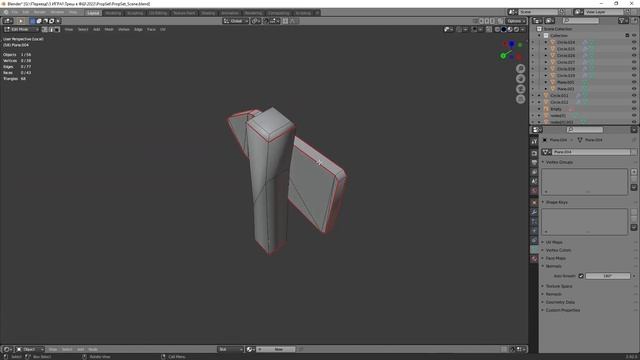Open the World properties tab icon
This screenshot has height=360, width=640.
[x=534, y=191]
